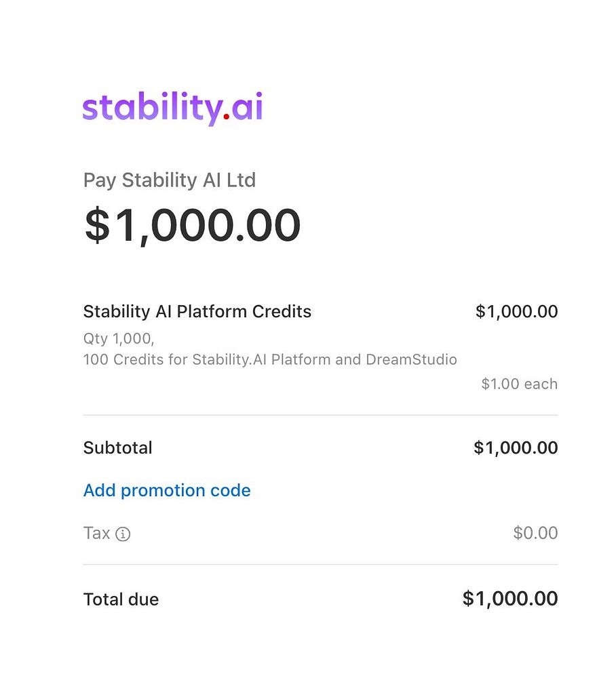Click the tax information icon
Screen dimensions: 616x678
(x=123, y=534)
